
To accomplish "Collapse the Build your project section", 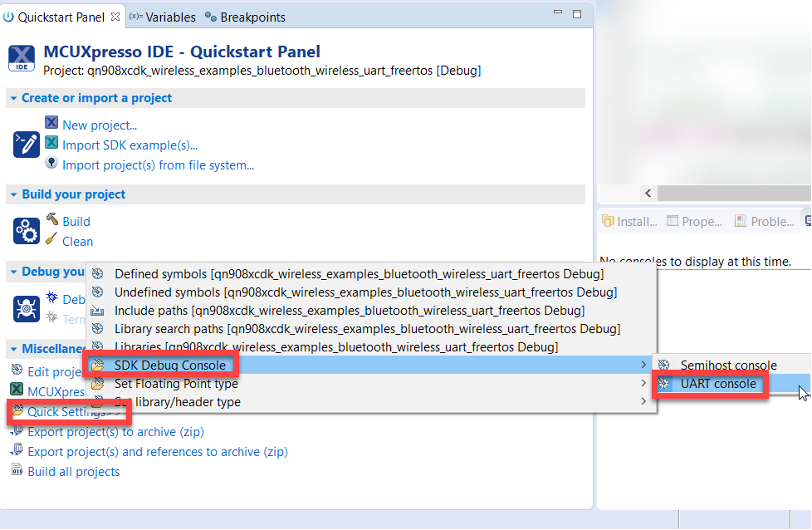I will click(13, 194).
